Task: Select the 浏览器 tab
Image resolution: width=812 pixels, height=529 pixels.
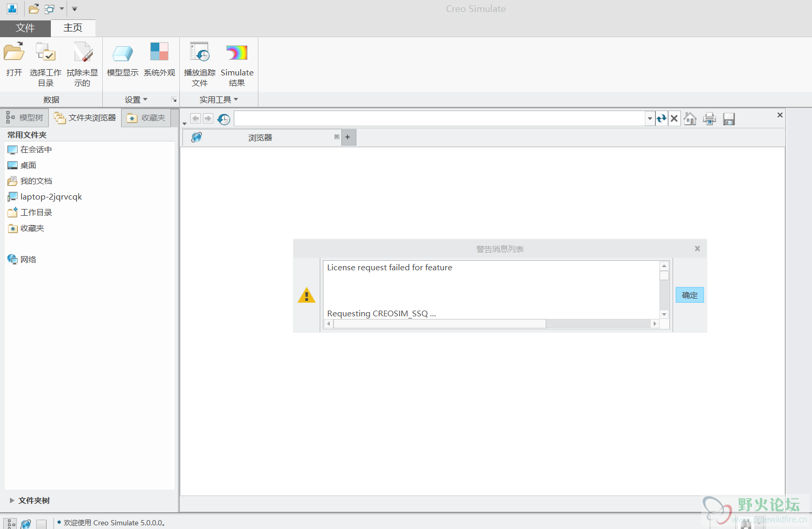Action: pos(262,137)
